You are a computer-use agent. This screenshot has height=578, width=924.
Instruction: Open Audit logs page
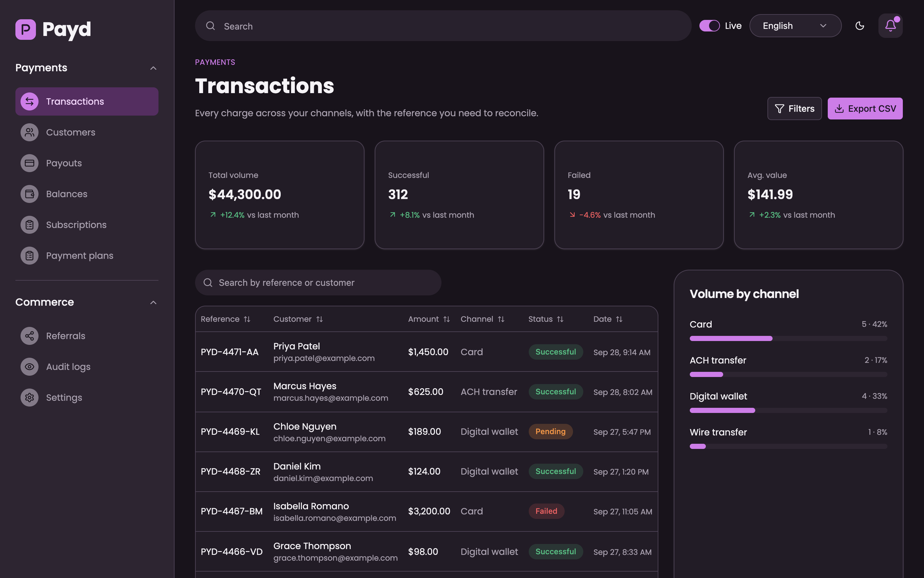[87, 367]
